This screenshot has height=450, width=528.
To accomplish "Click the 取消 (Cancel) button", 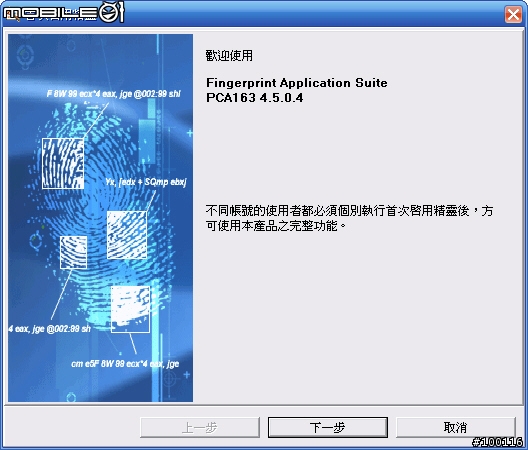I will pos(456,427).
